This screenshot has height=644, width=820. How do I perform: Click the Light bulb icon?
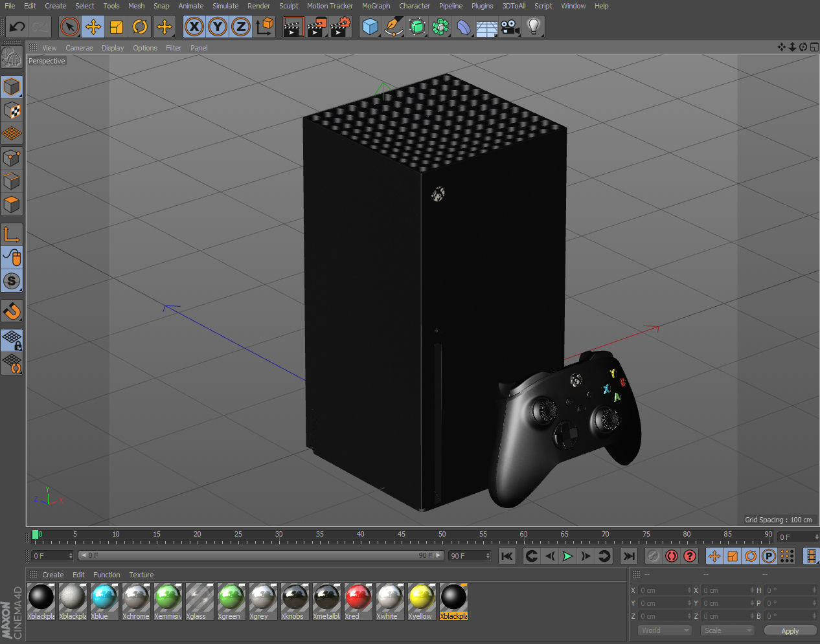(534, 27)
